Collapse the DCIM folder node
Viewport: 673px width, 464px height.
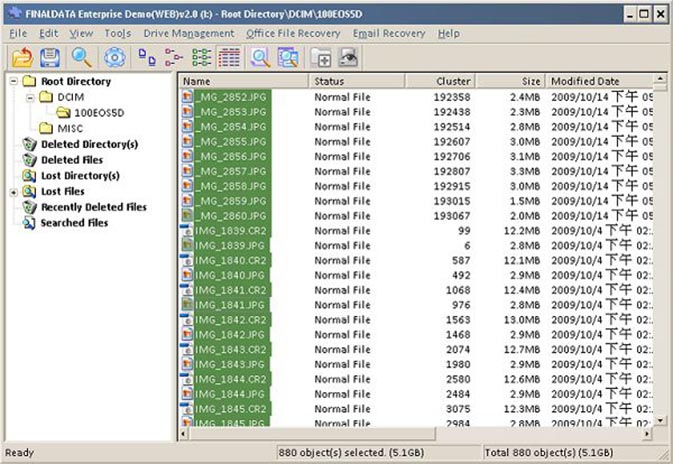click(30, 97)
